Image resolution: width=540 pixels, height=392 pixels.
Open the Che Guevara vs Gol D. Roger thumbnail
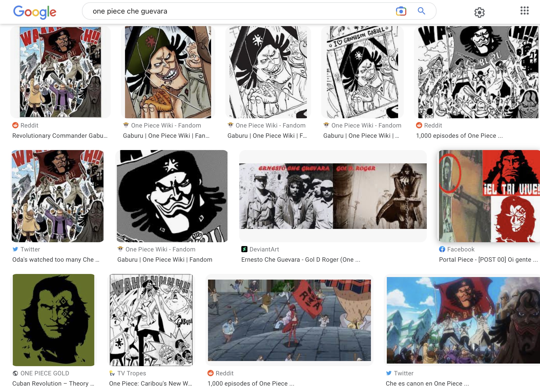pos(333,196)
